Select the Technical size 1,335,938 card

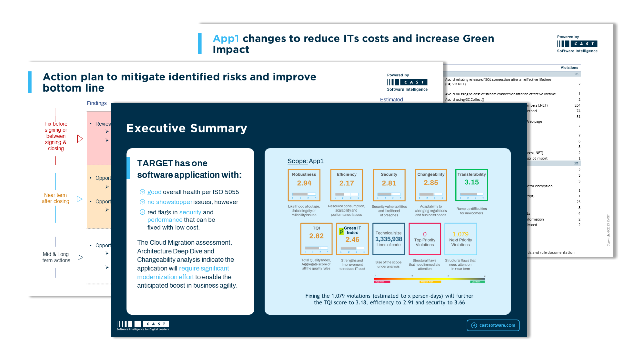(x=388, y=239)
